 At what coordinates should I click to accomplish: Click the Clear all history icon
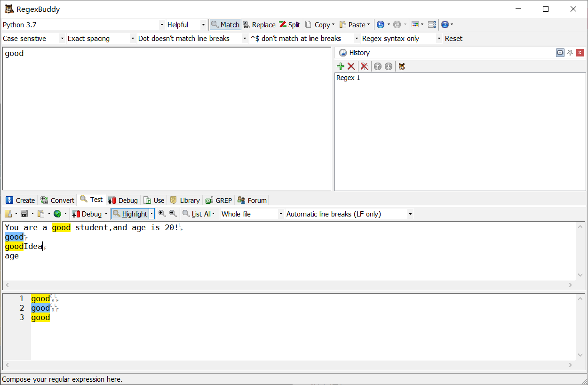[365, 66]
